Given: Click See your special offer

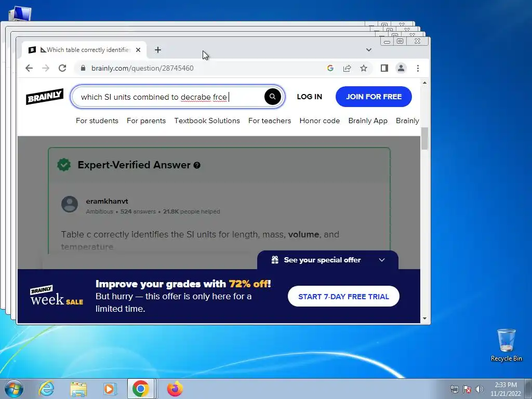Looking at the screenshot, I should (322, 260).
